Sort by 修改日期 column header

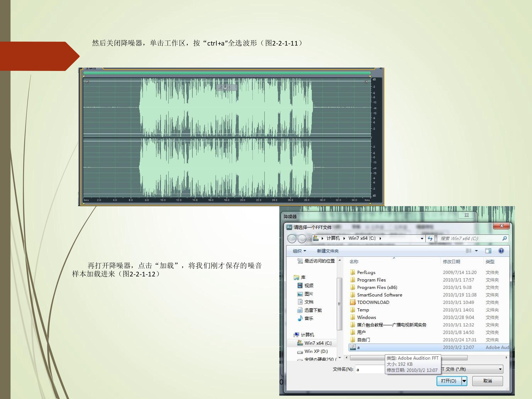(x=451, y=261)
